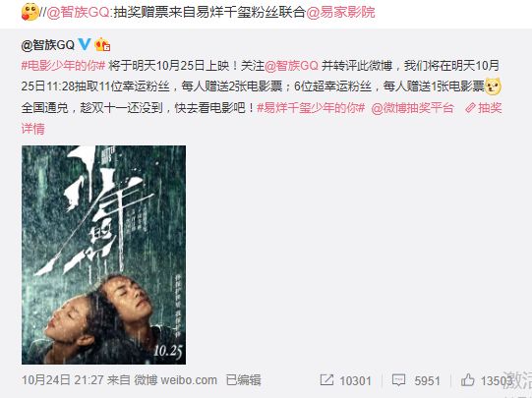Click the comment bubble icon beside 5951

point(398,380)
